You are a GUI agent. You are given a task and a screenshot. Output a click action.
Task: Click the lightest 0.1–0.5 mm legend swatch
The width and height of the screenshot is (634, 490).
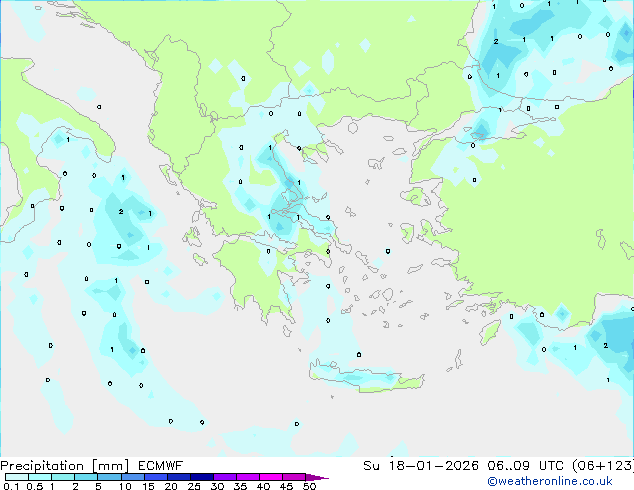tap(17, 477)
